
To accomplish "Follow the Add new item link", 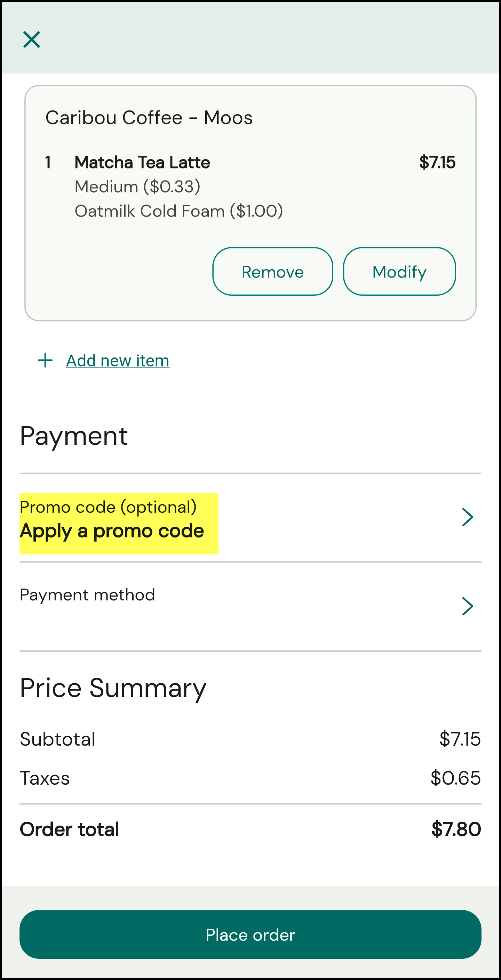I will (x=118, y=360).
